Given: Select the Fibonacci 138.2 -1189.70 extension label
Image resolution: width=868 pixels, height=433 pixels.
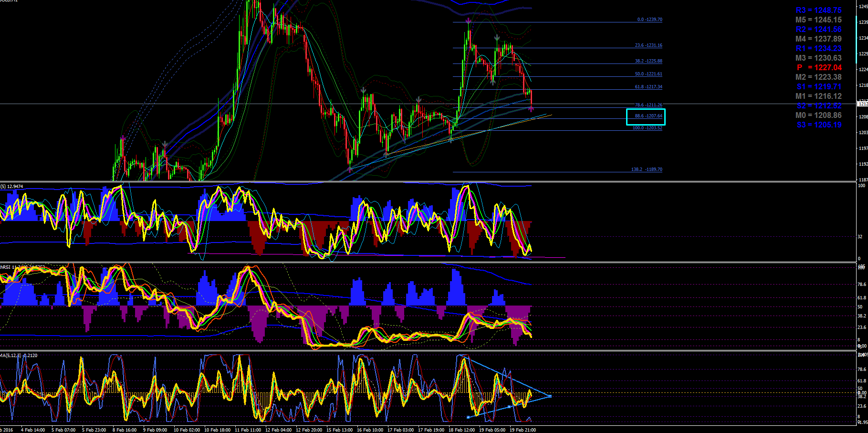Looking at the screenshot, I should [647, 169].
